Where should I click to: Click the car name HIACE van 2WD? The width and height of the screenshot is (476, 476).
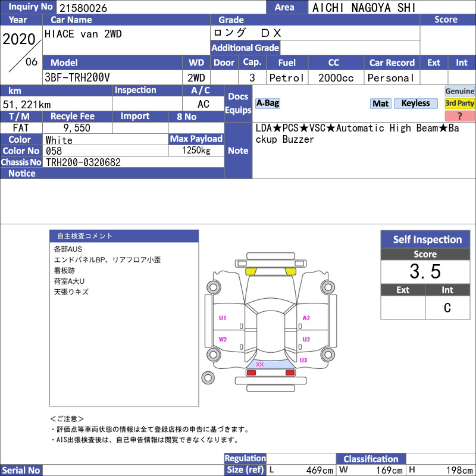83,34
